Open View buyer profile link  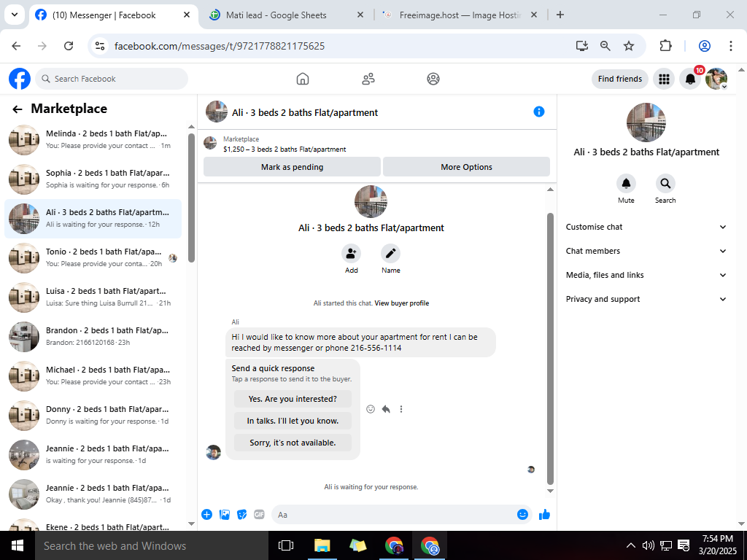(402, 303)
